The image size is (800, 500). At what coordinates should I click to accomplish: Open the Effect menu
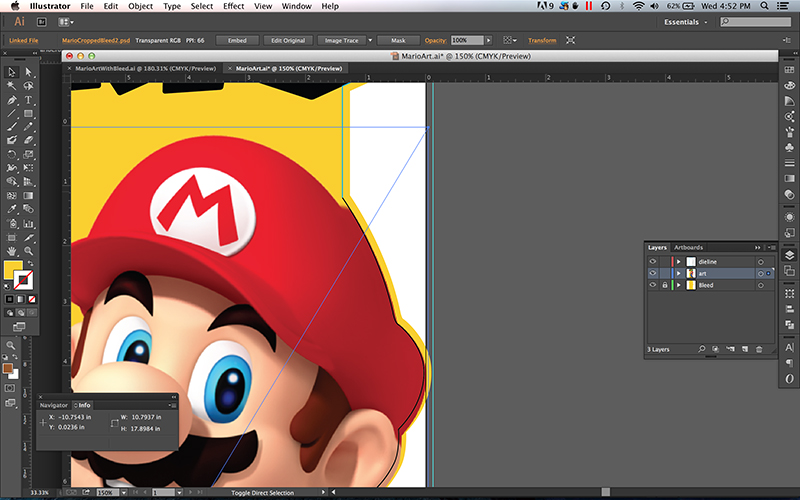tap(233, 6)
